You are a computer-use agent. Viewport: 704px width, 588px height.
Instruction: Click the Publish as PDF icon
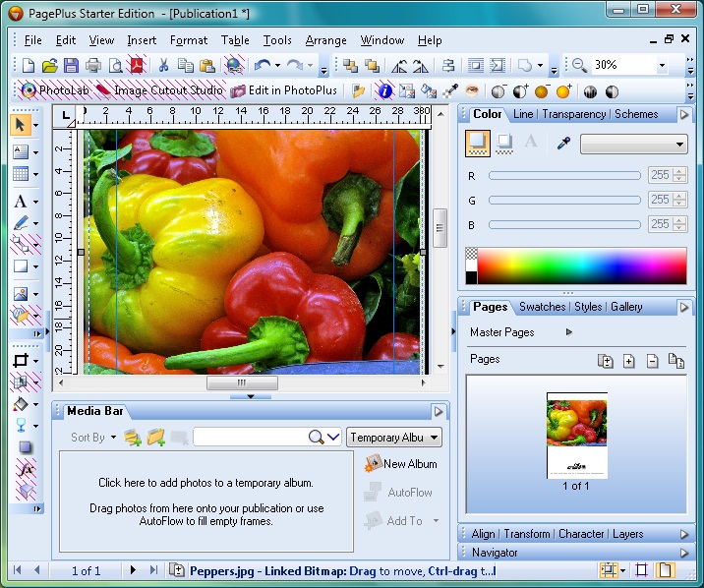tap(137, 66)
